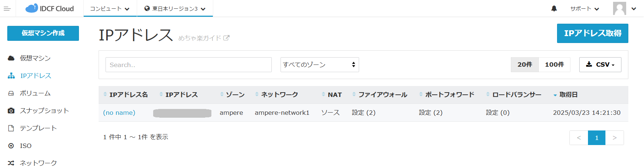Open the notifications bell icon
Viewport: 644px width, 168px height.
tap(554, 9)
